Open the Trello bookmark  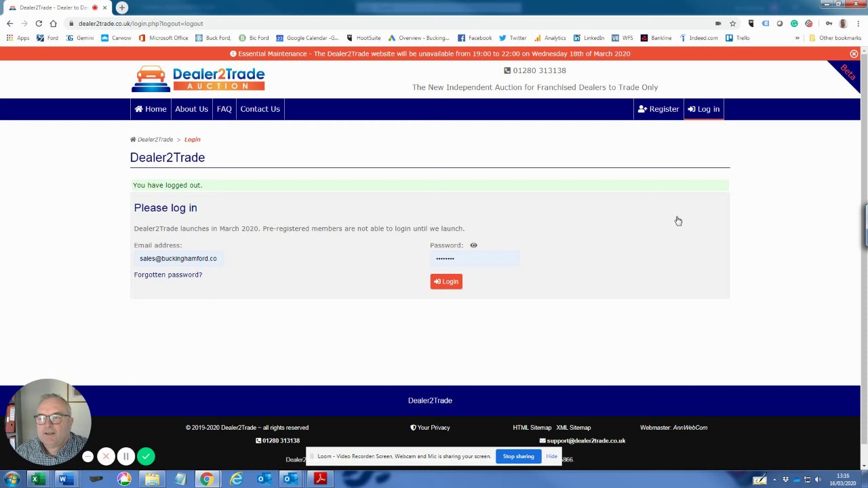pyautogui.click(x=738, y=38)
